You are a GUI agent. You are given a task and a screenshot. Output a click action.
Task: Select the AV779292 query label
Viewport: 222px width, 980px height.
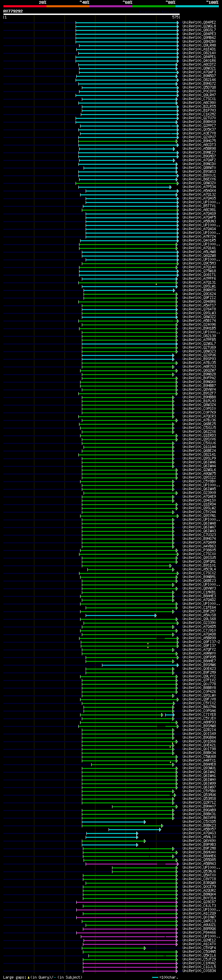tap(13, 11)
